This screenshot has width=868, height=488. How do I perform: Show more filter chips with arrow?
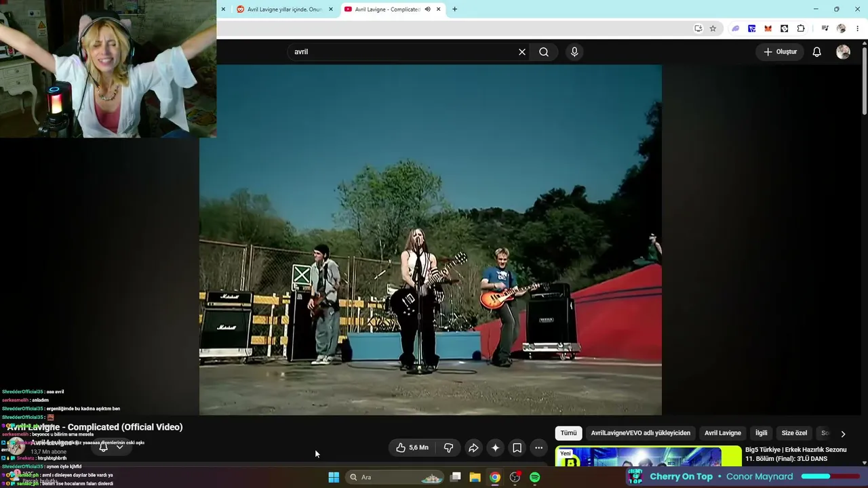pos(843,434)
